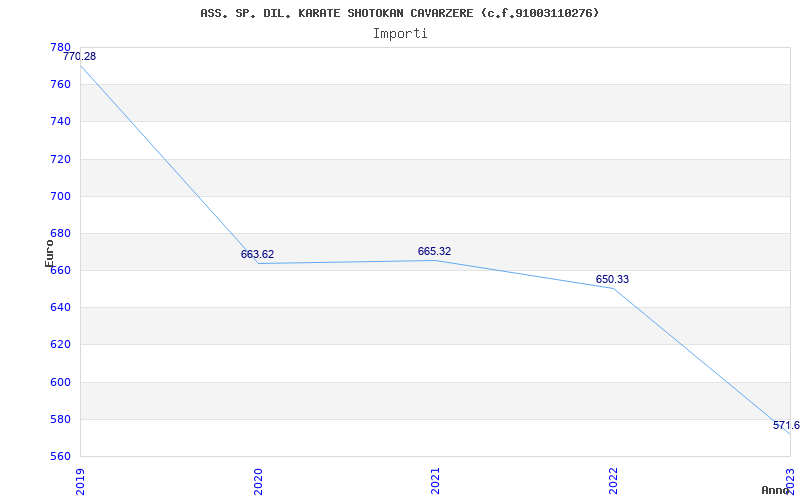Click the Euro y-axis title
This screenshot has height=500, width=800.
coord(49,253)
